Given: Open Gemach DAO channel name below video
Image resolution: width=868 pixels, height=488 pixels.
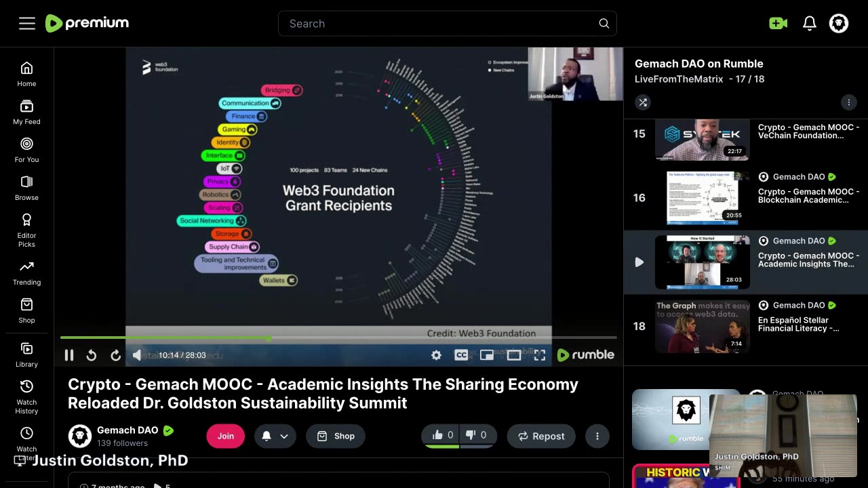Looking at the screenshot, I should (127, 430).
